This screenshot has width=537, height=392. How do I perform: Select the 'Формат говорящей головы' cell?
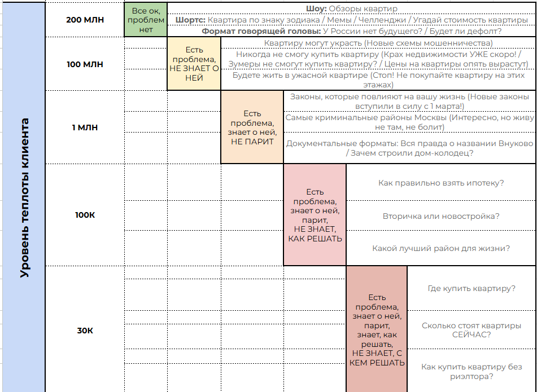click(352, 31)
